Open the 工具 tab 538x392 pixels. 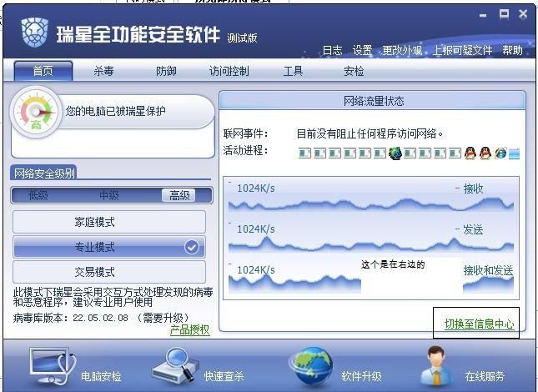point(293,71)
